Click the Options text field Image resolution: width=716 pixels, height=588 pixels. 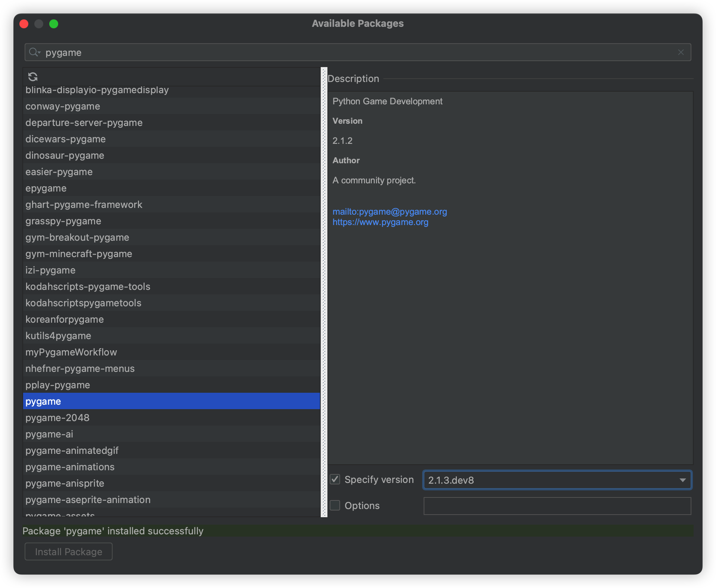point(557,506)
